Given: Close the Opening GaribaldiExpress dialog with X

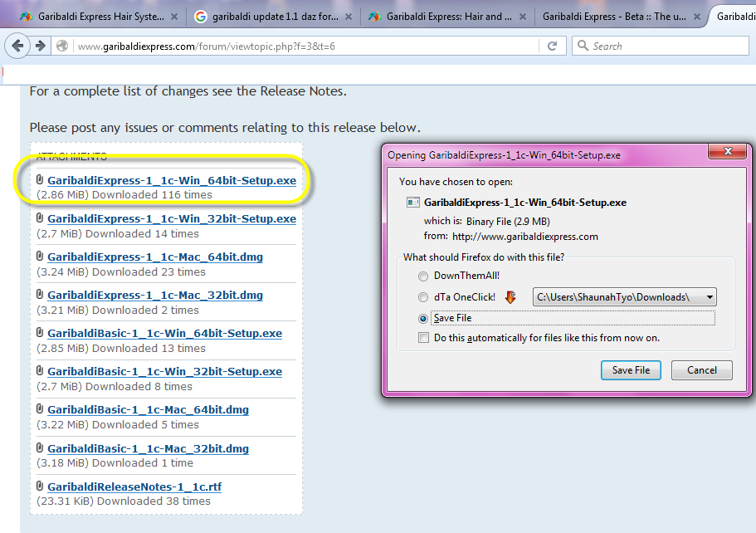Looking at the screenshot, I should (728, 151).
